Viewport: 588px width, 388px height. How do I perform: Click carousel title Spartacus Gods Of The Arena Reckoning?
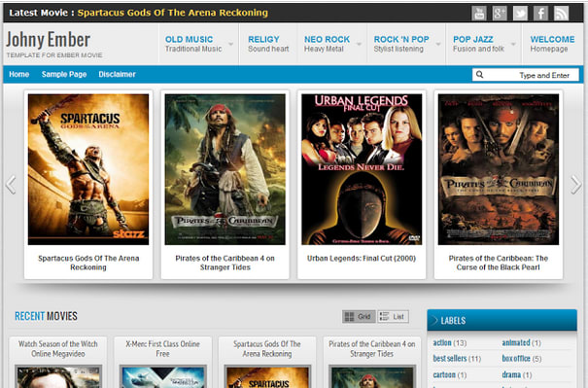click(x=88, y=263)
